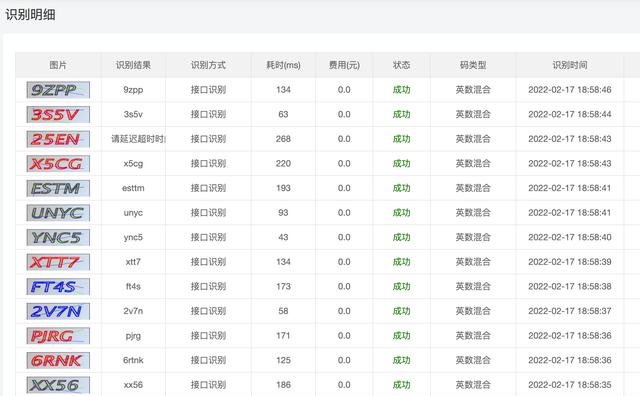Select the 状态 column header
Screen dimensions: 640x396
click(x=401, y=65)
